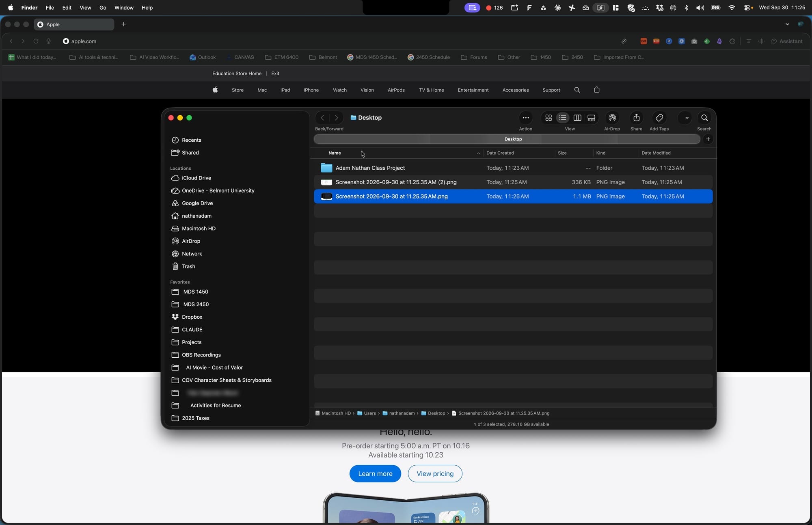The width and height of the screenshot is (812, 525).
Task: Open the Share toolbar button
Action: [x=636, y=118]
